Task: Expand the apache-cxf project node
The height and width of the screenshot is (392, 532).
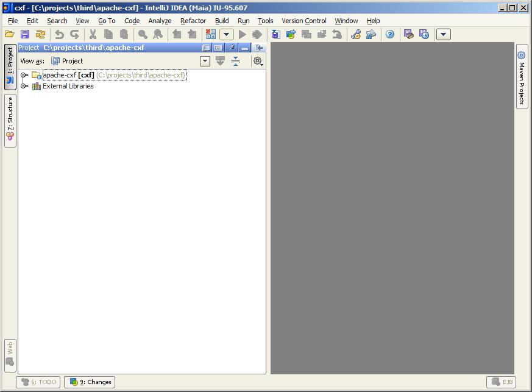Action: coord(23,75)
